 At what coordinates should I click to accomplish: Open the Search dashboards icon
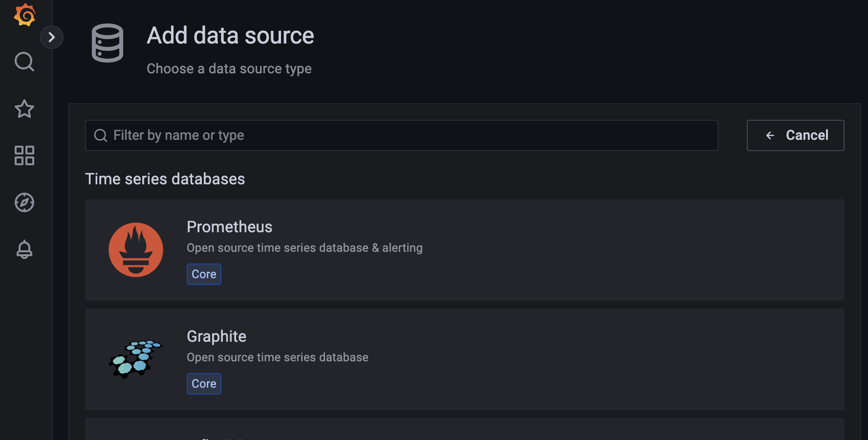point(24,62)
